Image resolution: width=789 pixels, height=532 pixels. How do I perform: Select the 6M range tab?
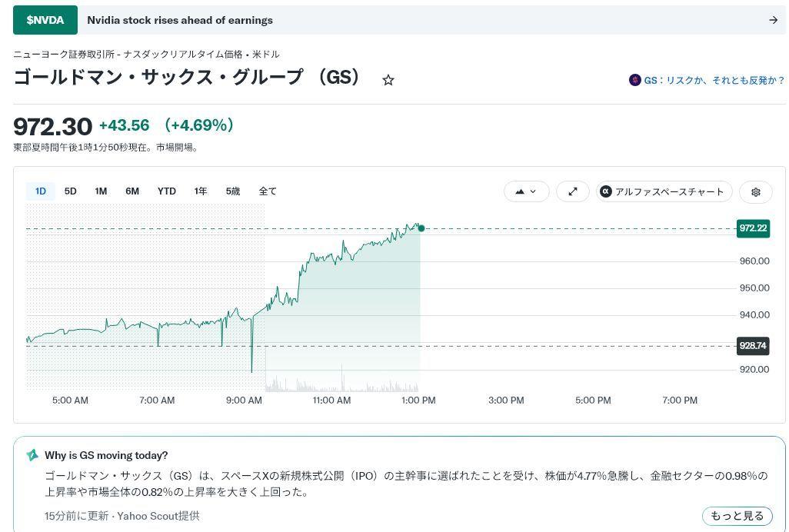click(132, 191)
